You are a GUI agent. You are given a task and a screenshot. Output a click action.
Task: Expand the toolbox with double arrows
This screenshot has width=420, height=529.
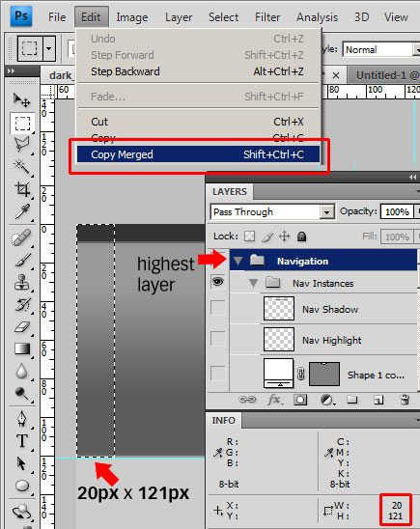pos(11,70)
